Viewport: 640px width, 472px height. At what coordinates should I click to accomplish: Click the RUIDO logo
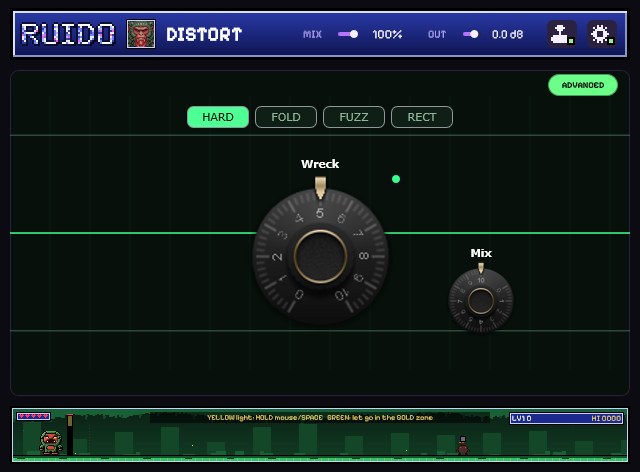tap(68, 34)
